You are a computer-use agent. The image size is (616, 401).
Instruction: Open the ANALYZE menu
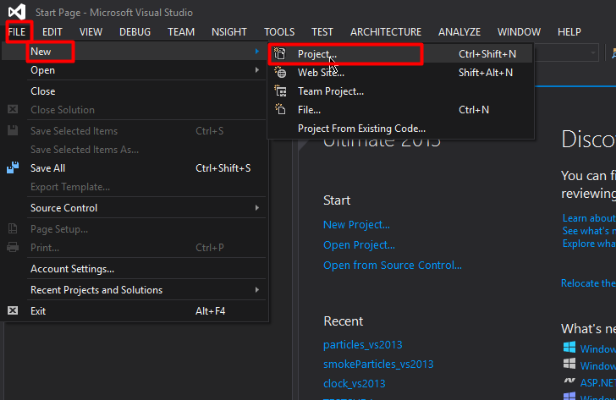[459, 32]
